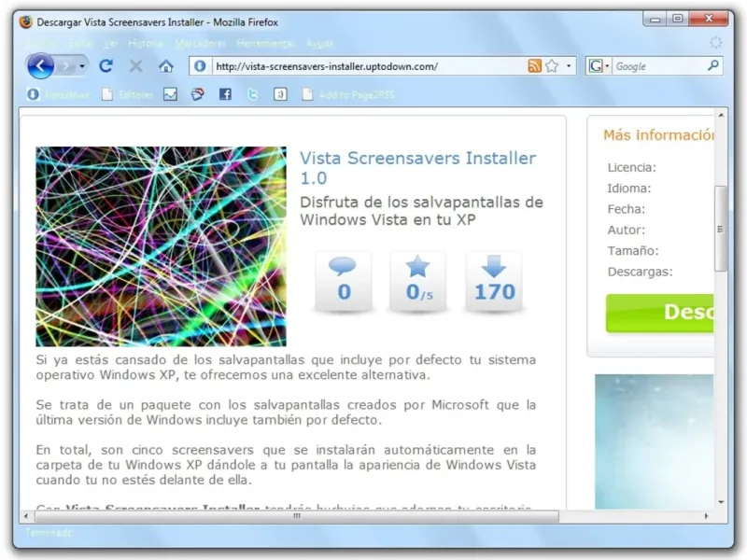
Task: Click the horizontal scrollbar left arrow
Action: pos(26,516)
